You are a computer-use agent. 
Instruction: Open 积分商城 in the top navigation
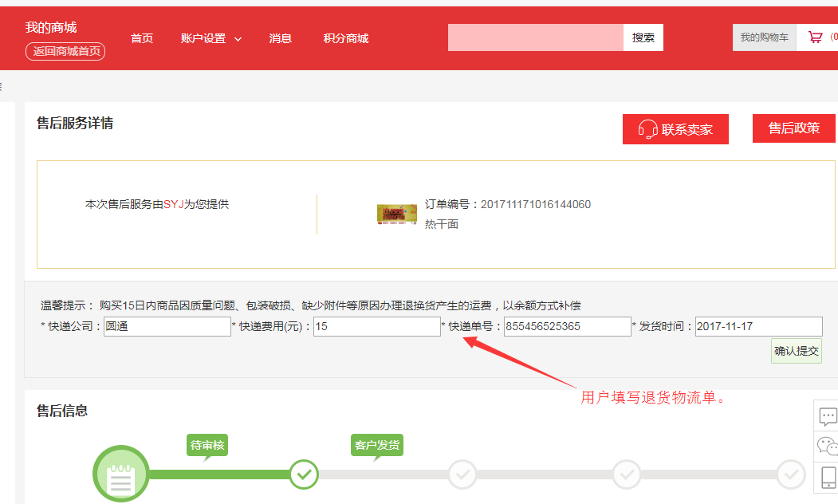point(346,38)
